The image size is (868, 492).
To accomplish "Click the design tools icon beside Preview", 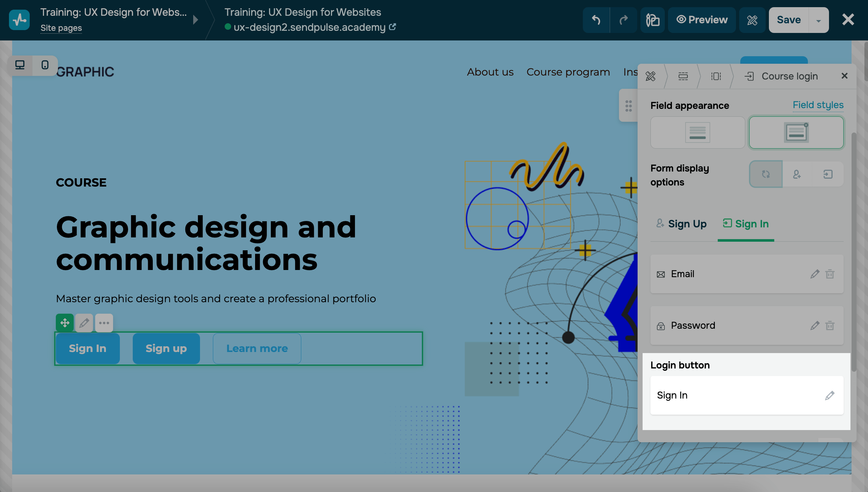I will [x=752, y=20].
